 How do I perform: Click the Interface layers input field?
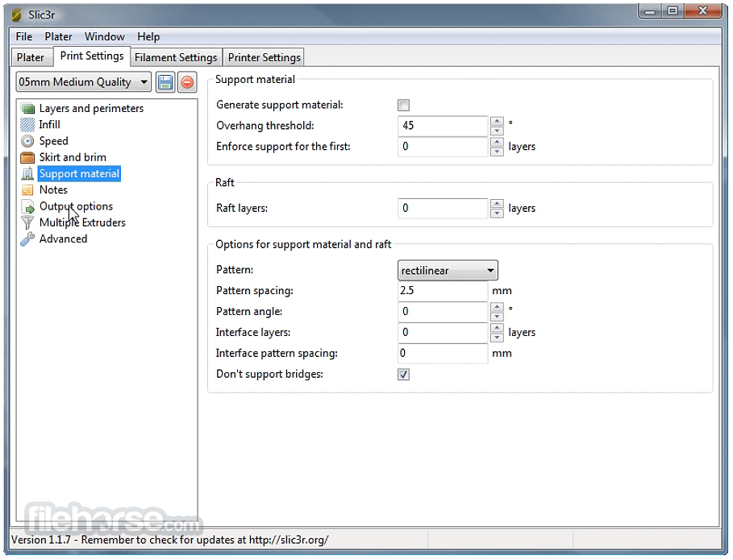point(443,333)
